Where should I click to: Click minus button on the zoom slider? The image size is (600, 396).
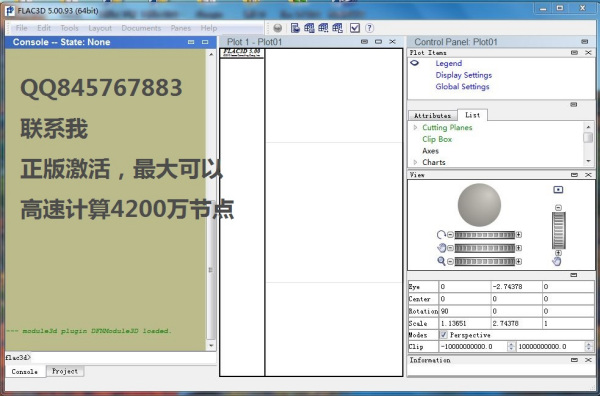450,261
